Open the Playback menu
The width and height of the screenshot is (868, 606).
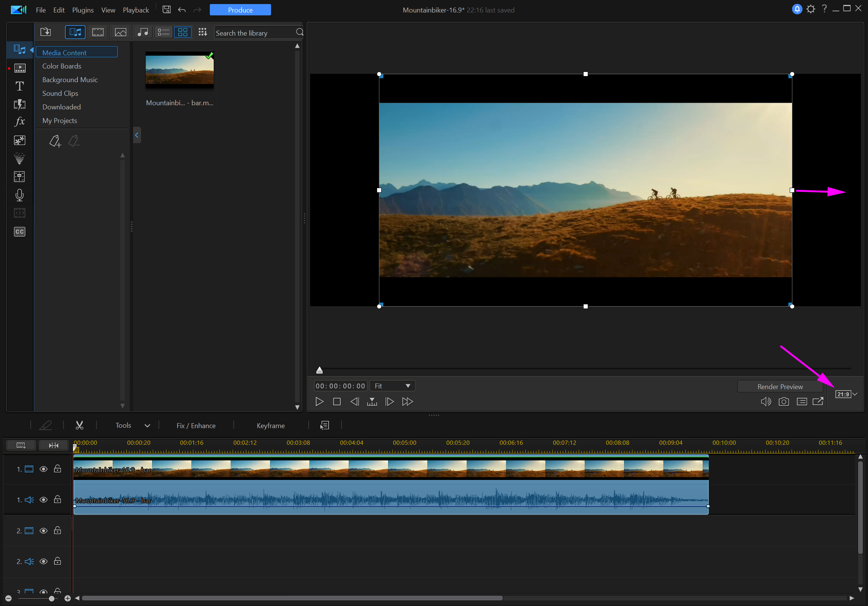(x=136, y=10)
